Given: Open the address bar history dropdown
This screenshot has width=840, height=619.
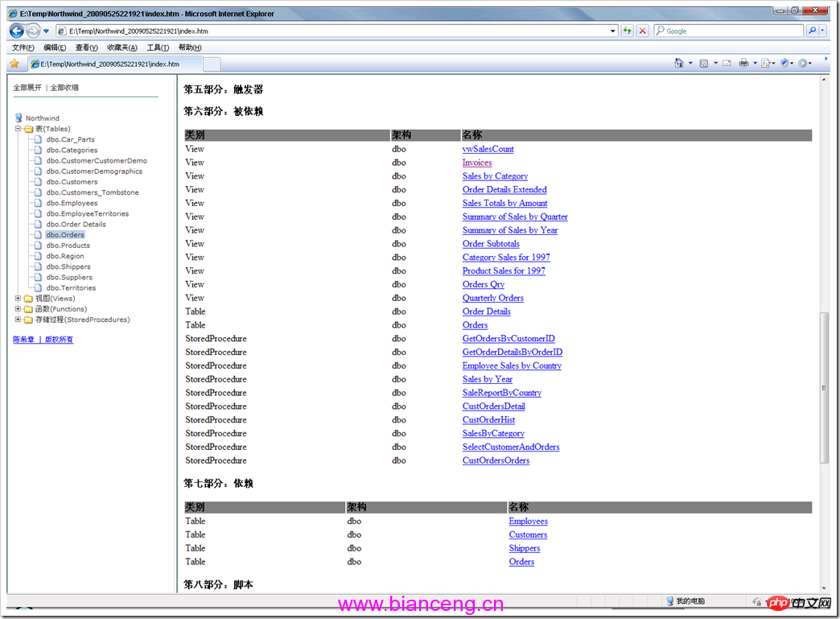Looking at the screenshot, I should pos(613,31).
